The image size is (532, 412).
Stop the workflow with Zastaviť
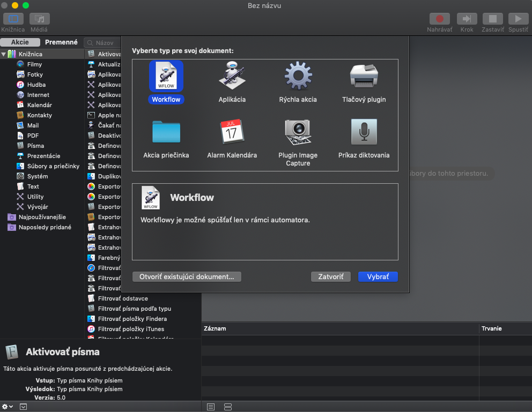[493, 19]
